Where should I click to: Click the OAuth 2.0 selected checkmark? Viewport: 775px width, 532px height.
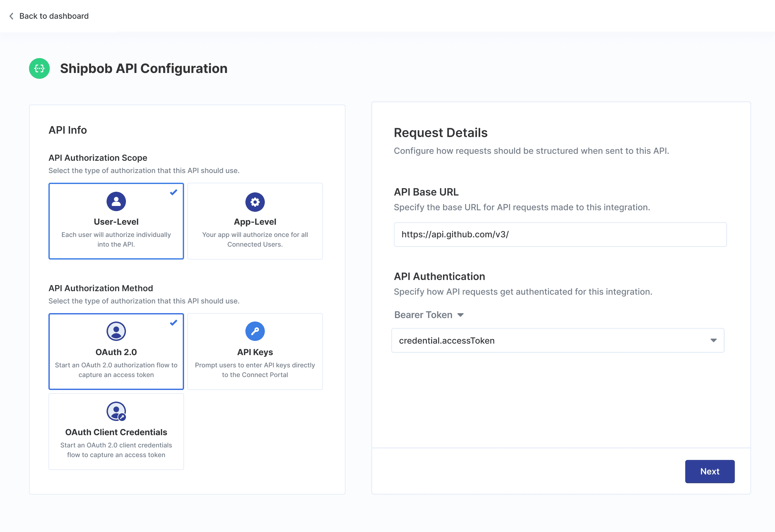coord(173,323)
